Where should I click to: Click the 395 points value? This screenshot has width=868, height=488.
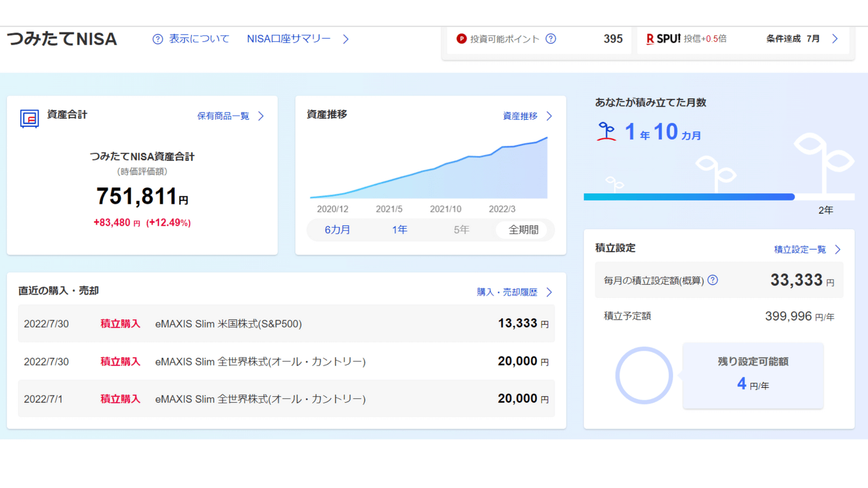coord(613,39)
